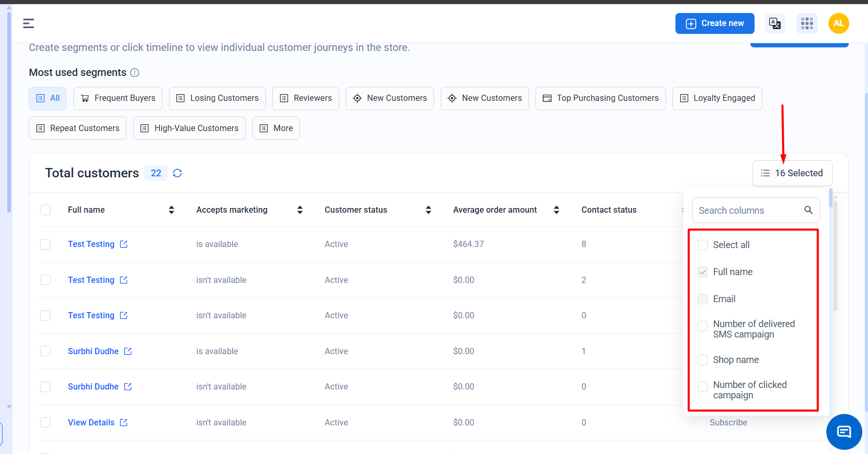Open first Test Testing external link icon
Image resolution: width=868 pixels, height=454 pixels.
point(124,244)
